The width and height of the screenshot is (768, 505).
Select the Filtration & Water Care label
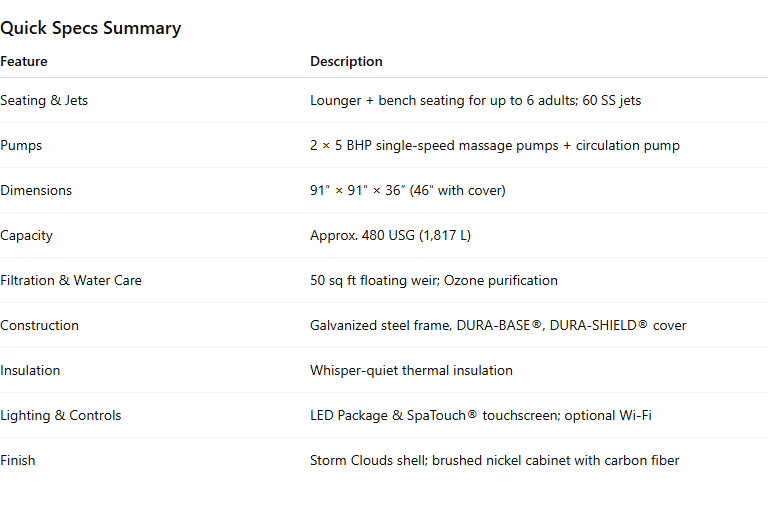(x=71, y=281)
